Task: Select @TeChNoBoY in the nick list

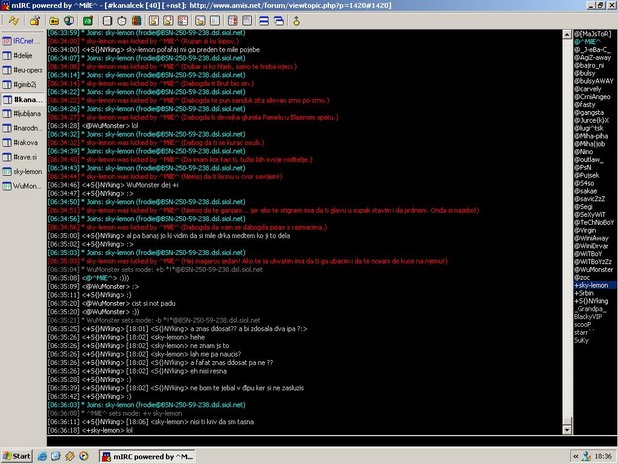Action: click(594, 223)
